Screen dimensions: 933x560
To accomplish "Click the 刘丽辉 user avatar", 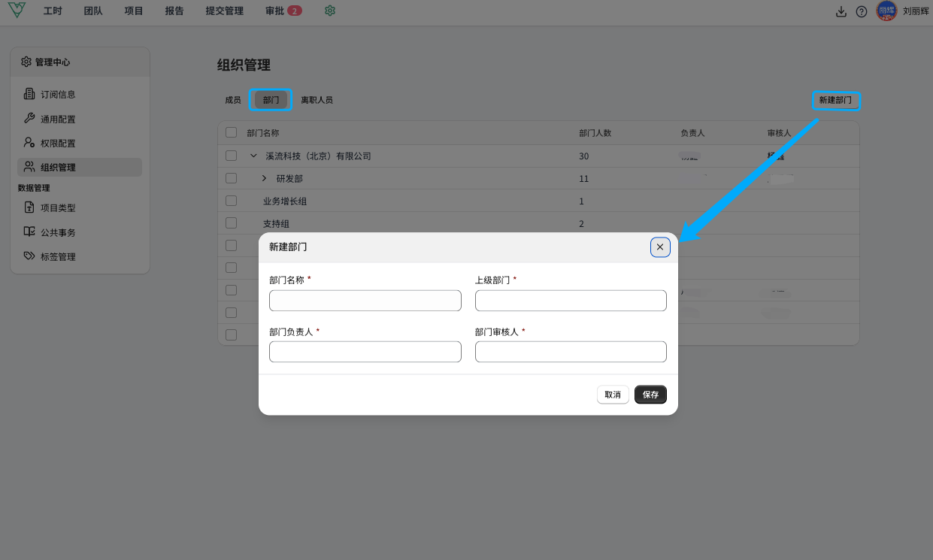I will click(x=886, y=11).
